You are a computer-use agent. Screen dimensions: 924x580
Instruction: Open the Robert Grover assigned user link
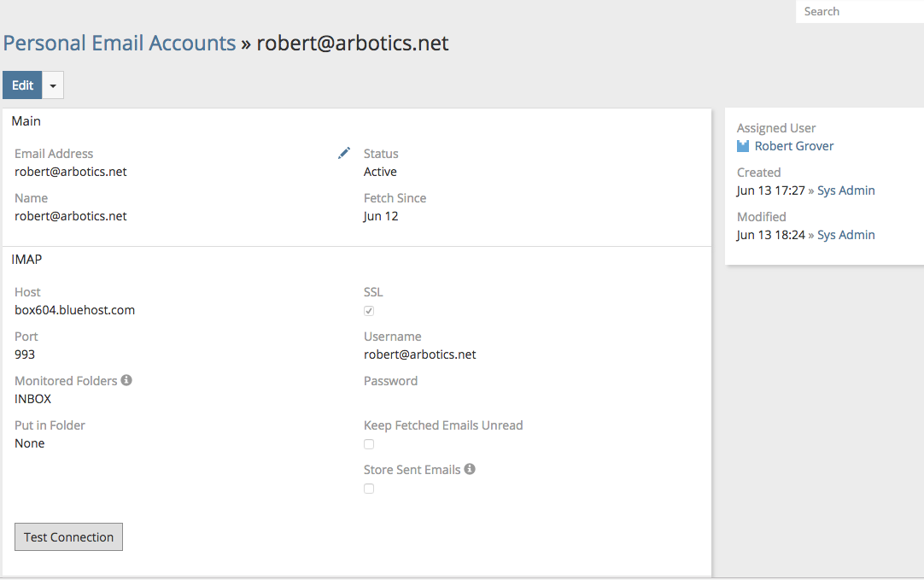[x=794, y=146]
